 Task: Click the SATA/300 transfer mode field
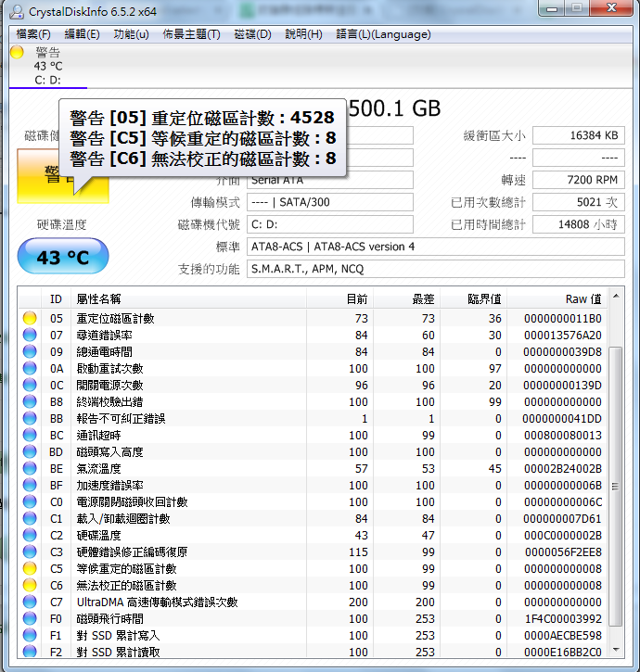pyautogui.click(x=330, y=202)
